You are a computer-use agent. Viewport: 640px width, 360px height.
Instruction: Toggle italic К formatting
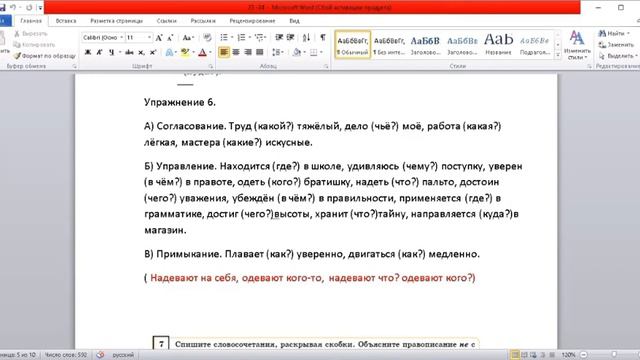point(99,52)
